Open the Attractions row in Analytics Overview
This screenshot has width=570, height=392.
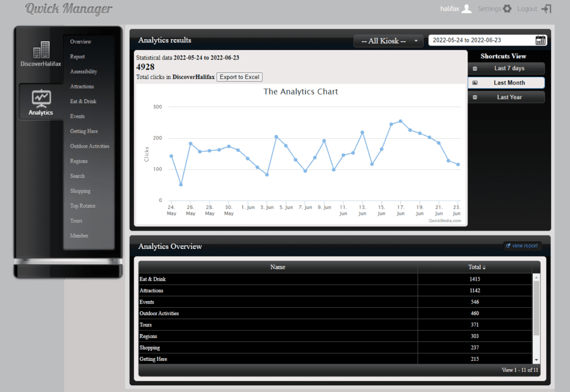click(153, 290)
